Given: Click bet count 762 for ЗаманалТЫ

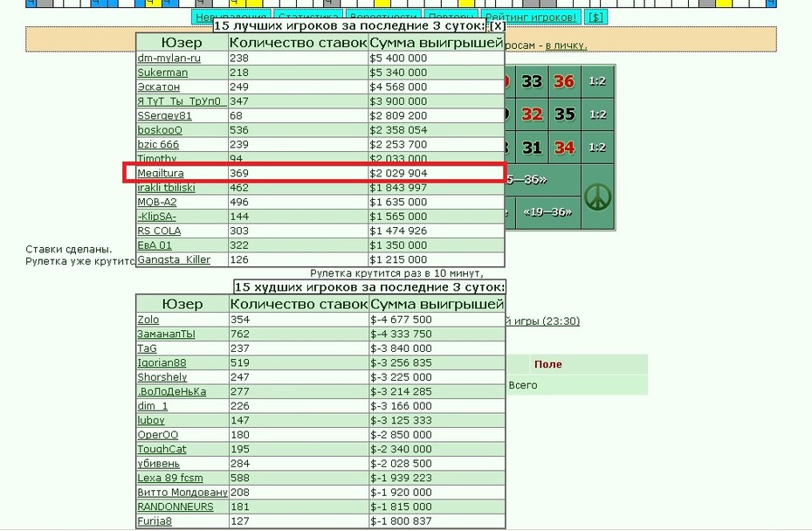Looking at the screenshot, I should 240,334.
